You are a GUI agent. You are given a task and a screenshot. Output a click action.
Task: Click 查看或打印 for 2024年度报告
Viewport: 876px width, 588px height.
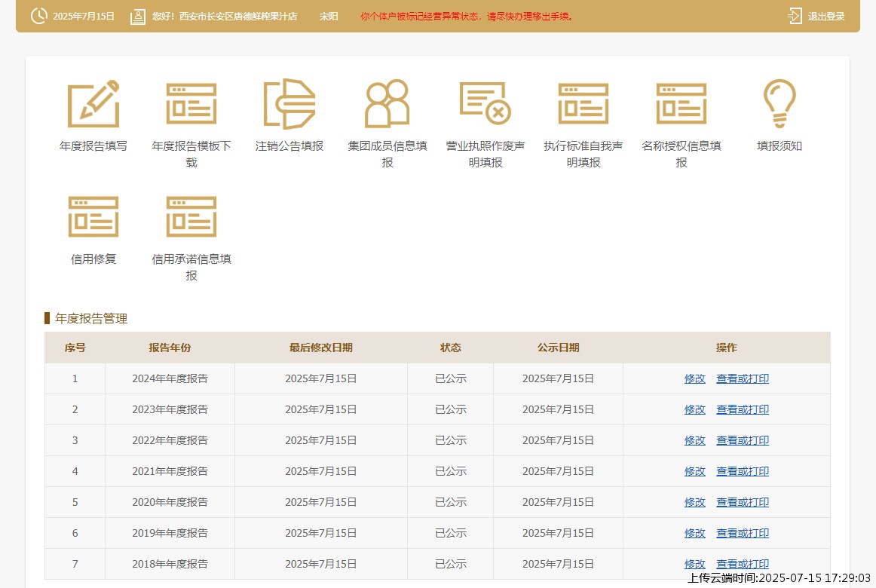click(743, 378)
